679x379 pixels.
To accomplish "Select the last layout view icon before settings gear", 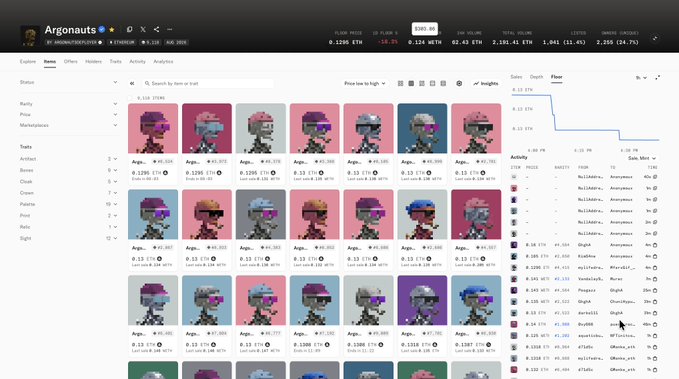I will tap(443, 83).
